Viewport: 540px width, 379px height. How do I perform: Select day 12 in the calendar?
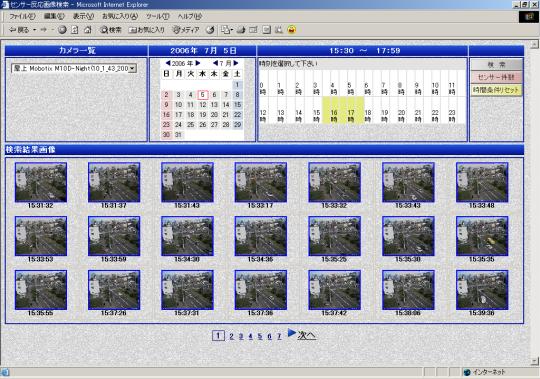pyautogui.click(x=202, y=105)
